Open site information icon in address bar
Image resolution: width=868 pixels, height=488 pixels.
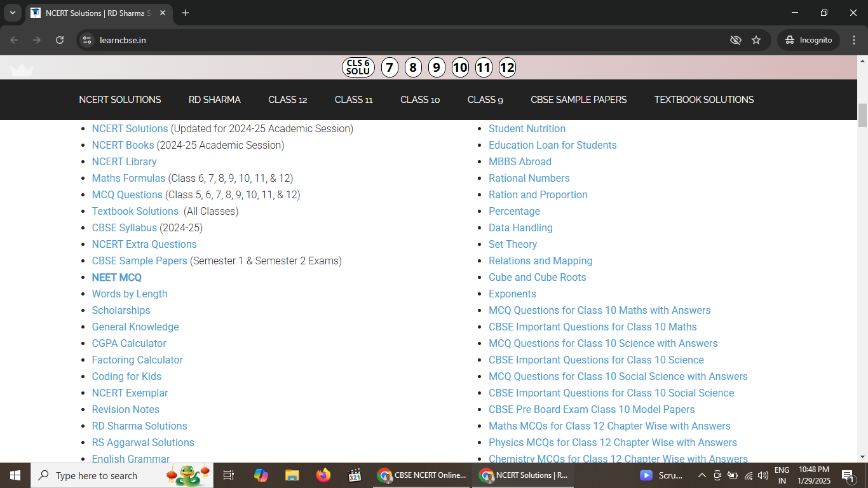click(x=88, y=40)
